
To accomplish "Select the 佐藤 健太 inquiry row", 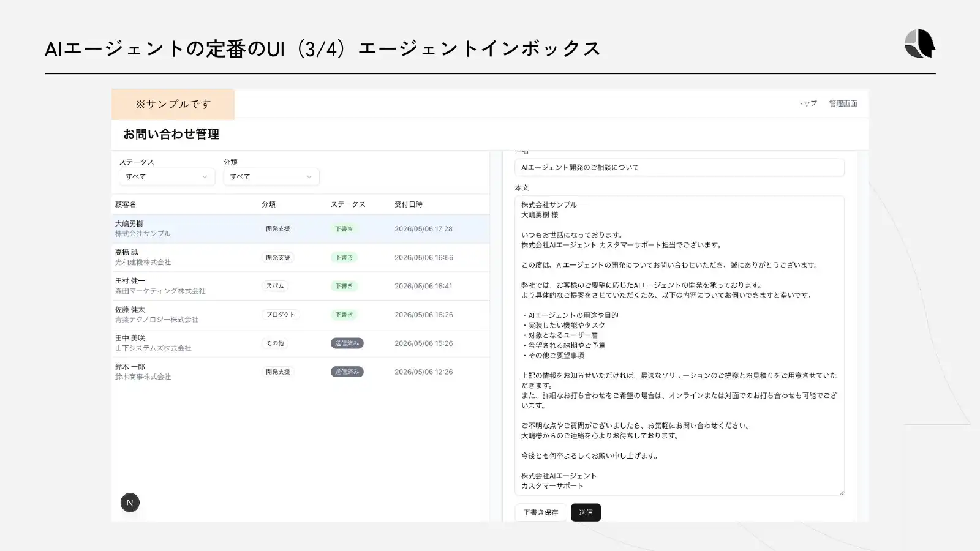I will point(300,315).
